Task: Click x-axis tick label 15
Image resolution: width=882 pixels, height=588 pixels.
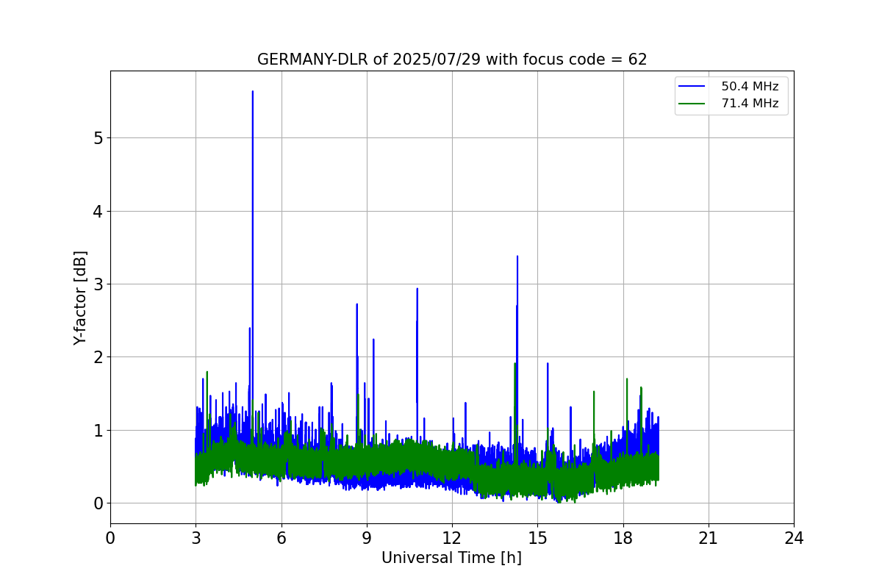Action: 537,538
